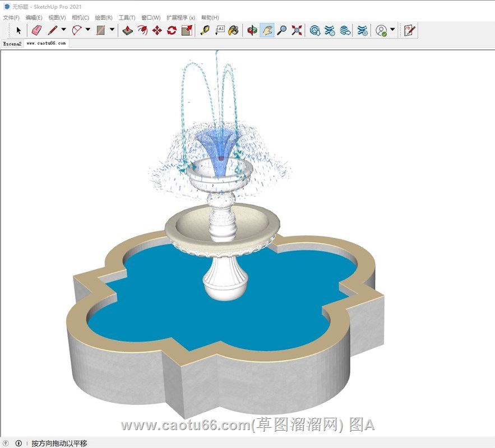Open the Paint Bucket tool
This screenshot has width=495, height=448.
pos(234,30)
